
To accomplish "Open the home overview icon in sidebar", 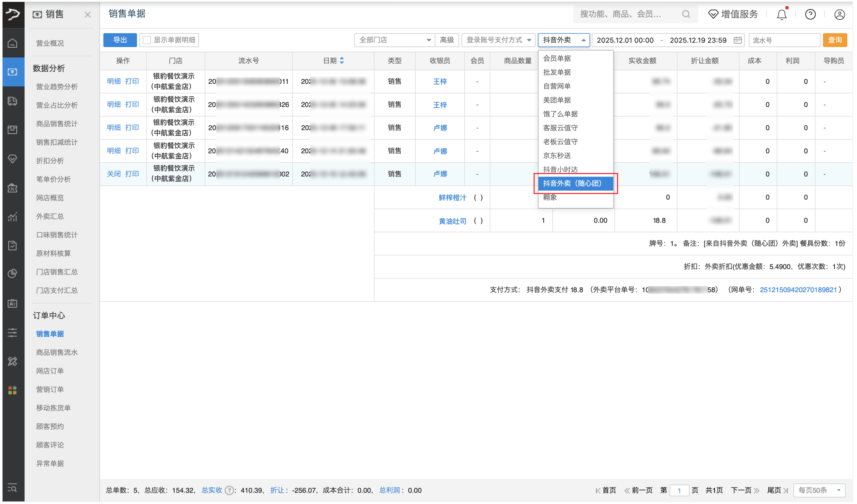I will [x=13, y=43].
